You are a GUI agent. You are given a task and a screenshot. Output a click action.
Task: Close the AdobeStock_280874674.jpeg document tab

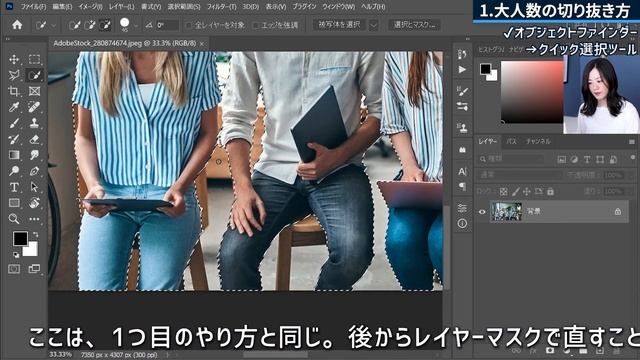[x=202, y=44]
